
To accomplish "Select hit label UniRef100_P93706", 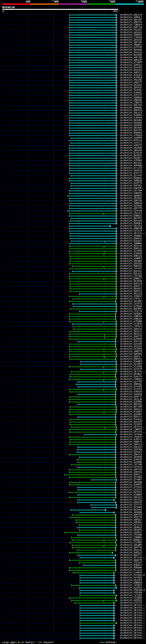I will tap(131, 342).
